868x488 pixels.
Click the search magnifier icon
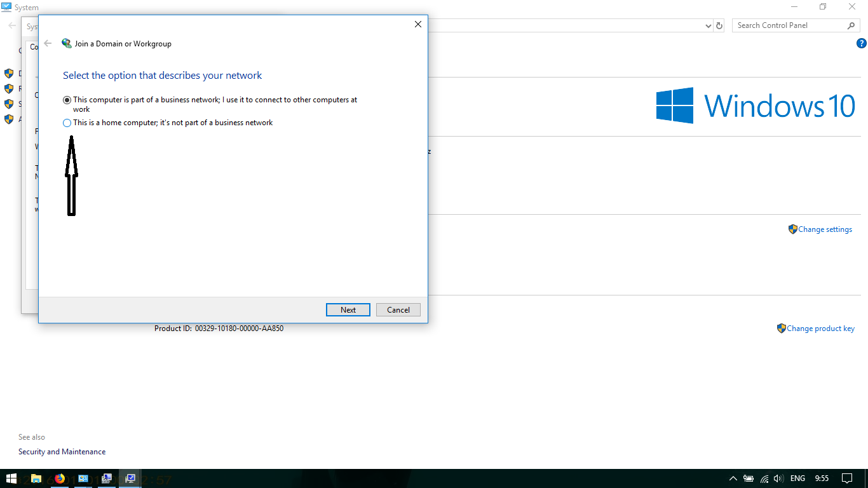click(x=851, y=25)
